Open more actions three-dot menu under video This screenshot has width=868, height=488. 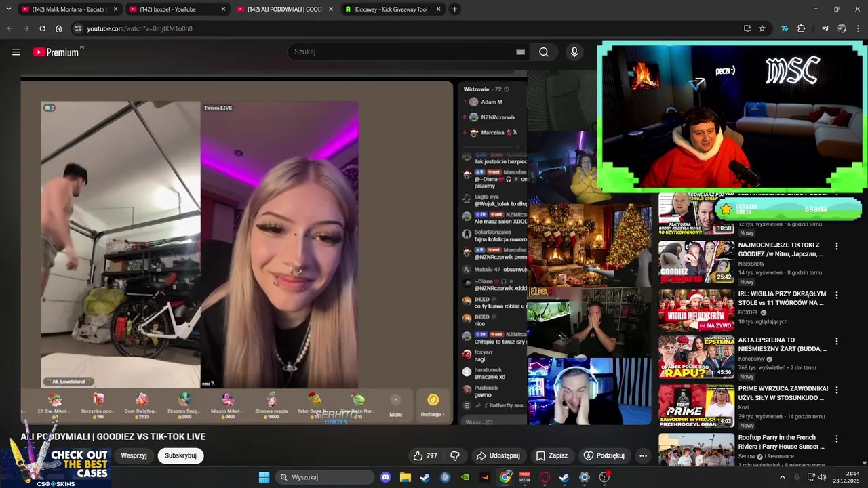click(x=643, y=455)
